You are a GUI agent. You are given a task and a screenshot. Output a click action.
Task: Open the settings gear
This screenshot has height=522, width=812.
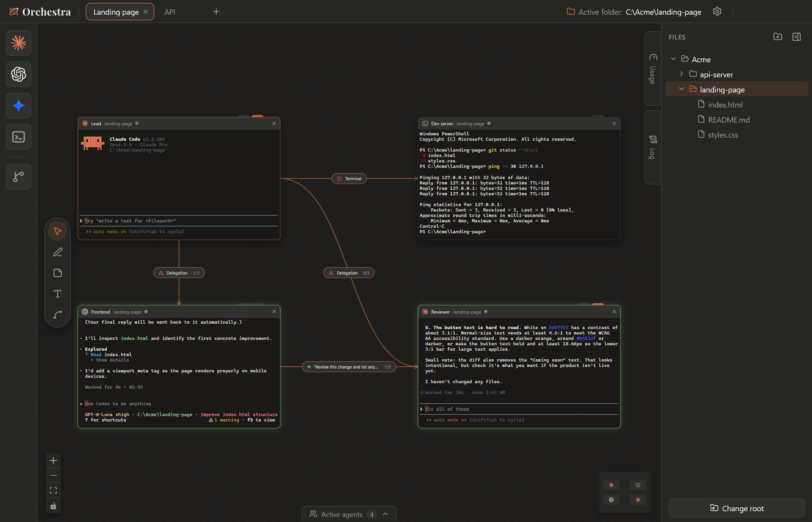717,12
